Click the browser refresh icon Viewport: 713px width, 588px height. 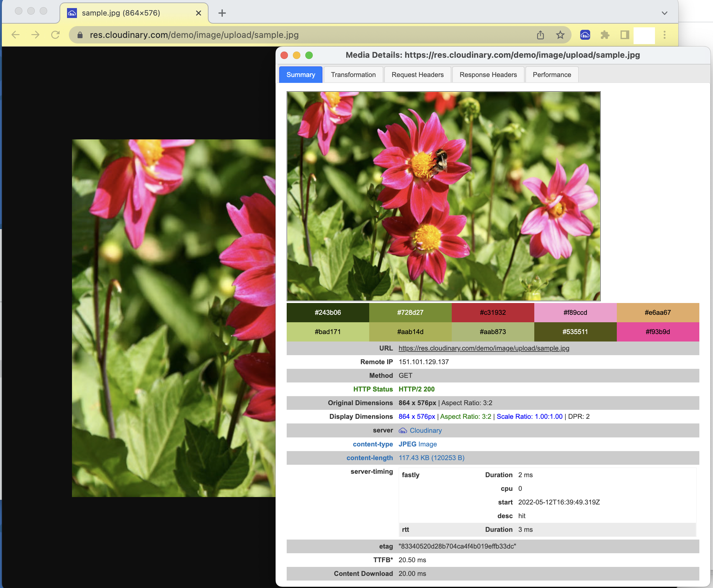click(x=55, y=34)
